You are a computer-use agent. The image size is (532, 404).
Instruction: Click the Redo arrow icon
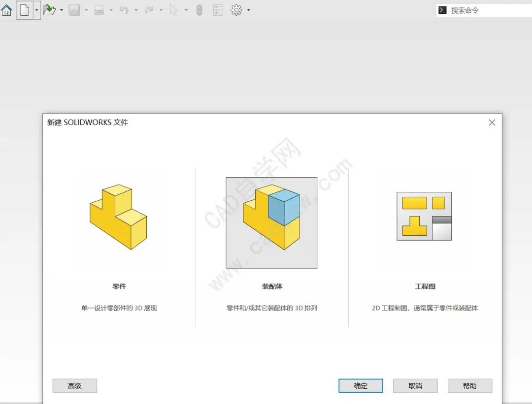149,10
